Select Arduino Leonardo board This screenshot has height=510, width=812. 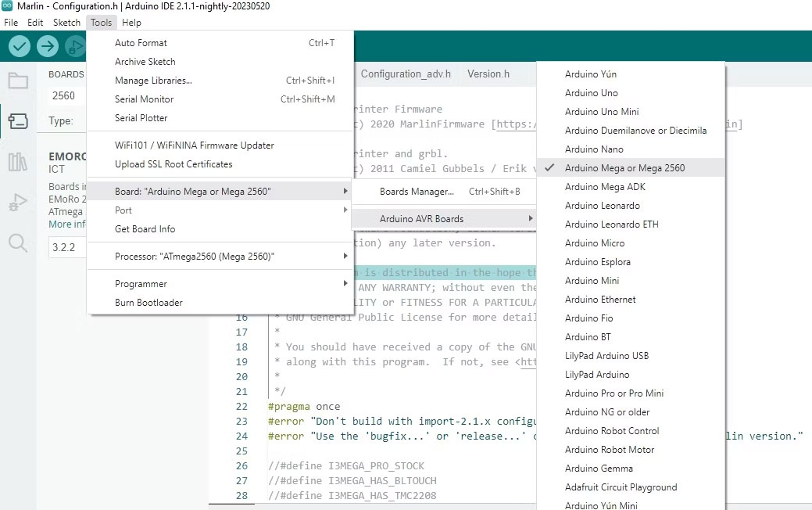point(631,205)
